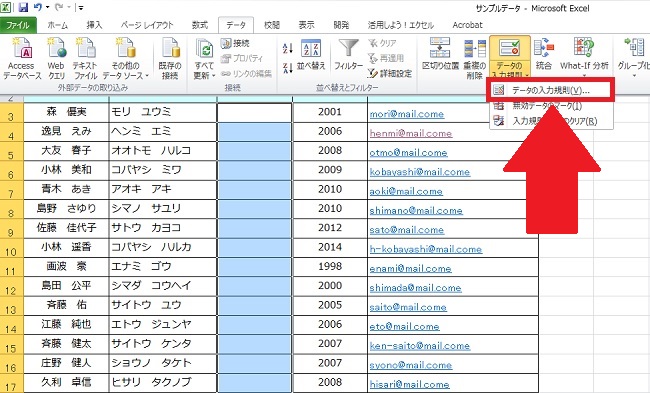Click the existing connections icon
The height and width of the screenshot is (393, 650).
coord(170,59)
